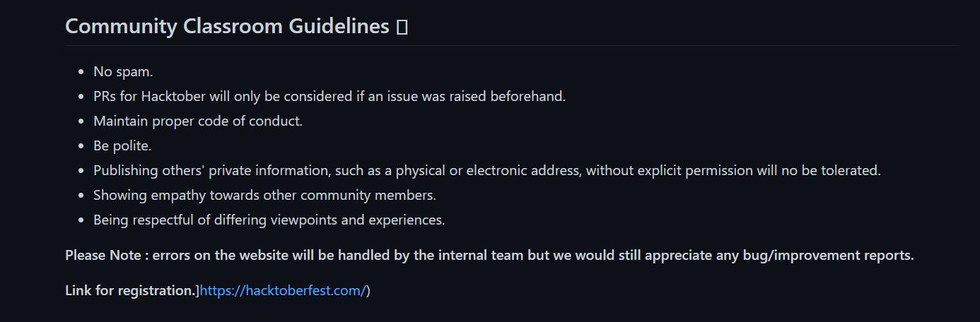Screen dimensions: 980x322
Task: Click the 'Link for registration.' bold text
Action: click(130, 290)
